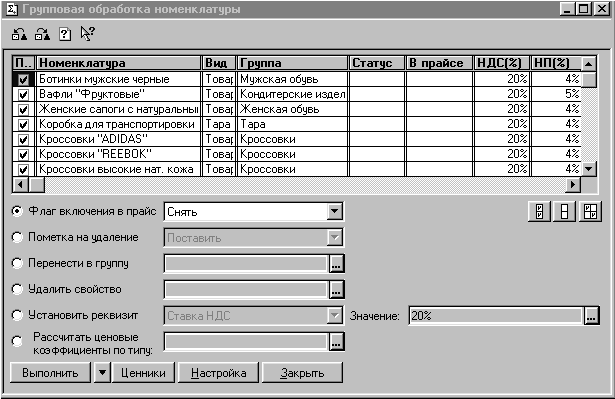Open group picker ellipsis for Перенести в группу

click(336, 264)
